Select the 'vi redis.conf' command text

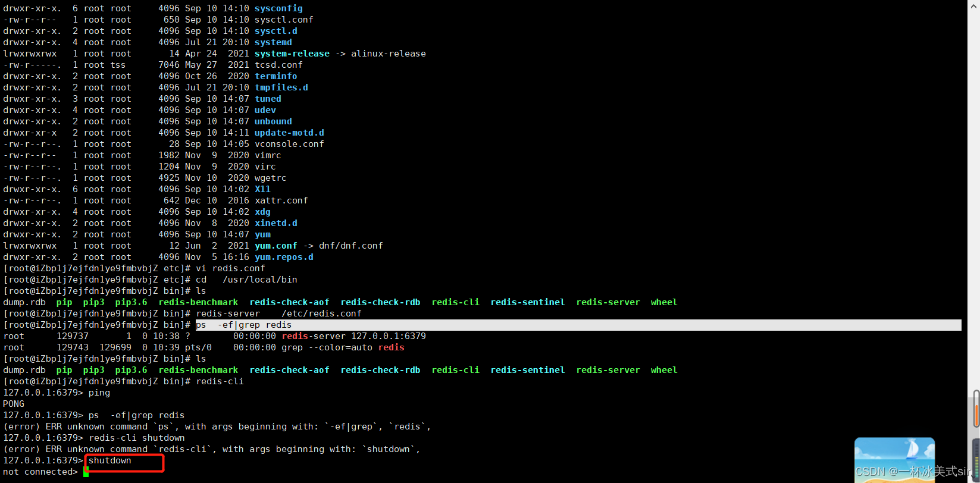coord(230,268)
